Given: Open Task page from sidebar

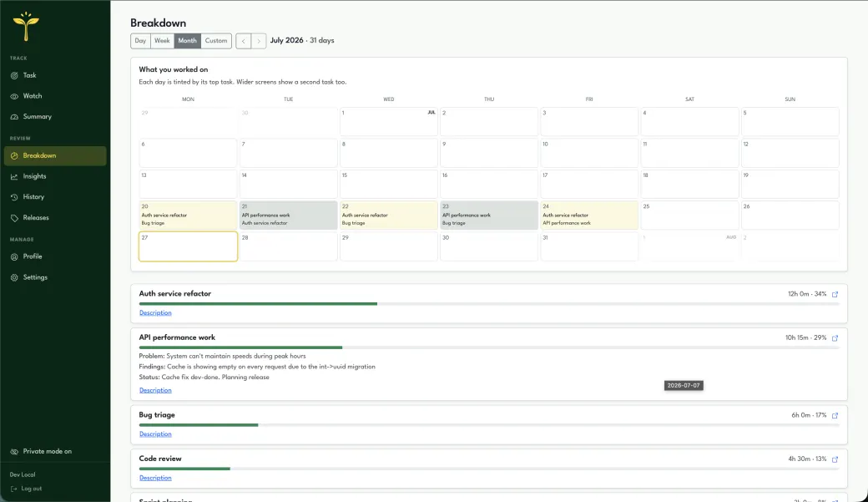Looking at the screenshot, I should (x=55, y=75).
